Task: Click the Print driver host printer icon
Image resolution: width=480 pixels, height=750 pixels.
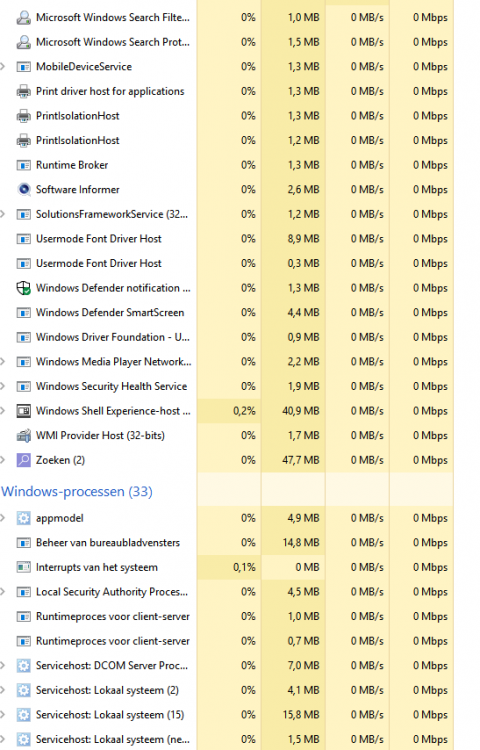Action: point(23,91)
